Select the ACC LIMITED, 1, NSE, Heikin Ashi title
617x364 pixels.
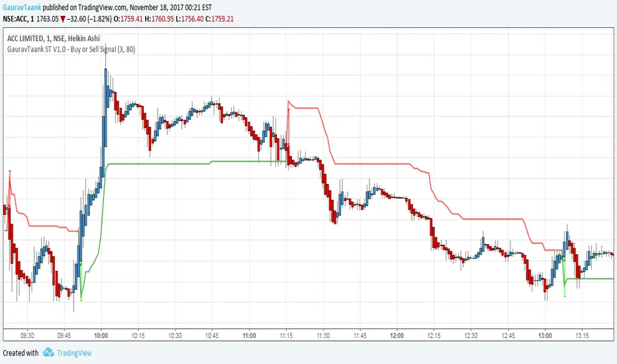54,38
